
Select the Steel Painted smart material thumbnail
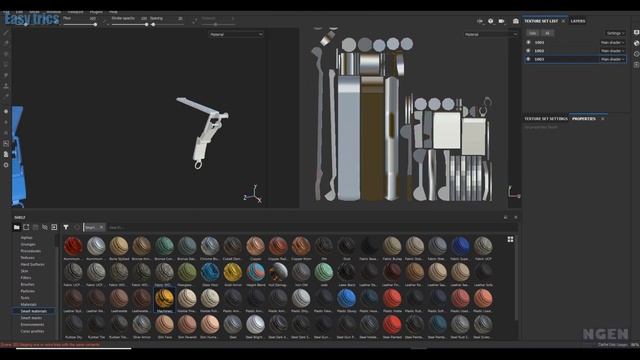pyautogui.click(x=392, y=327)
